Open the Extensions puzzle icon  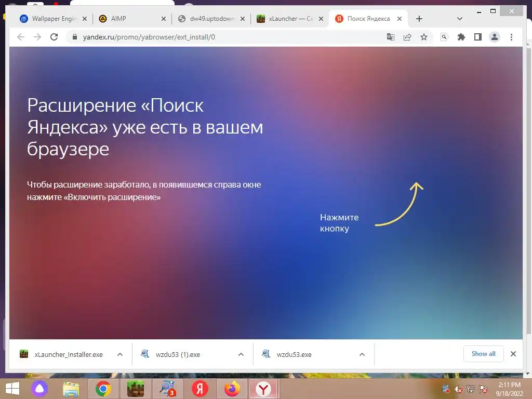[x=461, y=37]
